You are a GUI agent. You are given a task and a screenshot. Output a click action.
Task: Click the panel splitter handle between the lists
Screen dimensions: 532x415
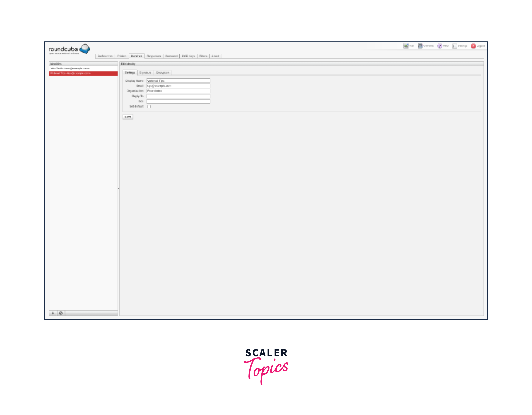tap(118, 188)
